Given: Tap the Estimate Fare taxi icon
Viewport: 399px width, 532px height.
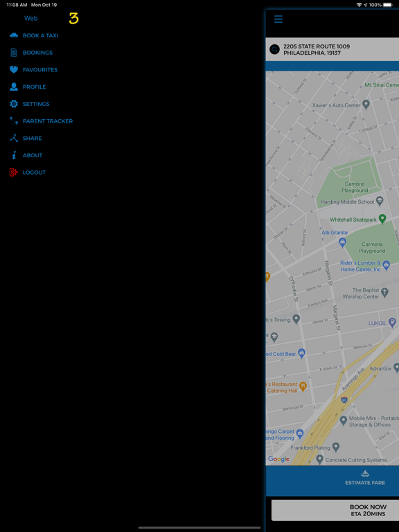Looking at the screenshot, I should (365, 474).
